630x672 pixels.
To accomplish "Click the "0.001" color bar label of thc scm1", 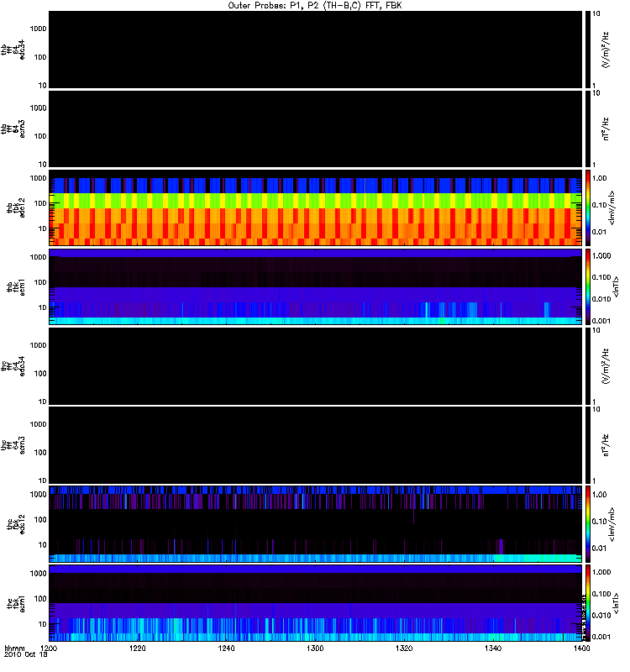I will (601, 637).
